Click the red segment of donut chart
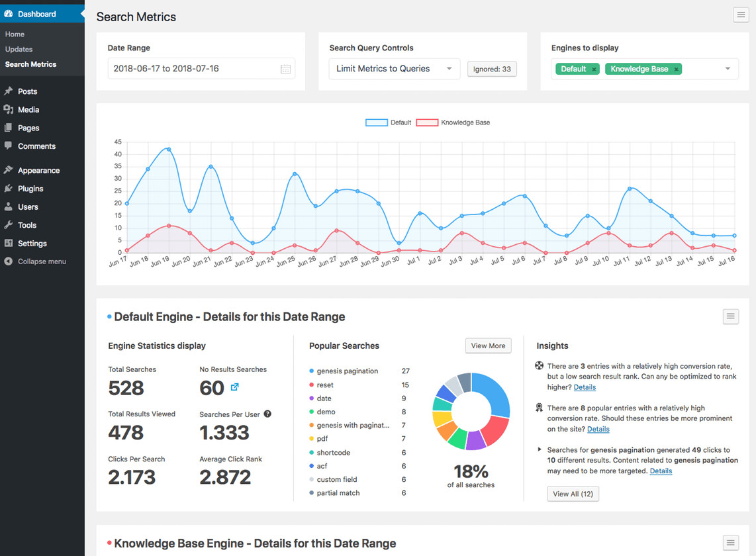This screenshot has width=756, height=556. (x=496, y=431)
